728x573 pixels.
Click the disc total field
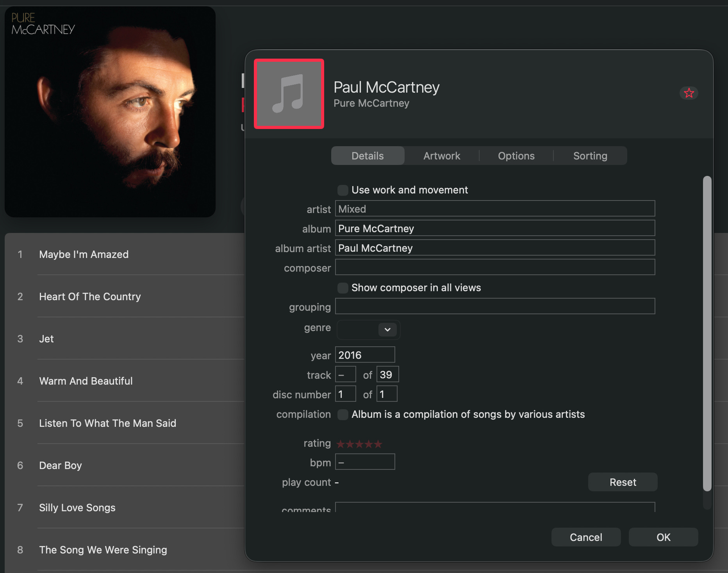[387, 394]
